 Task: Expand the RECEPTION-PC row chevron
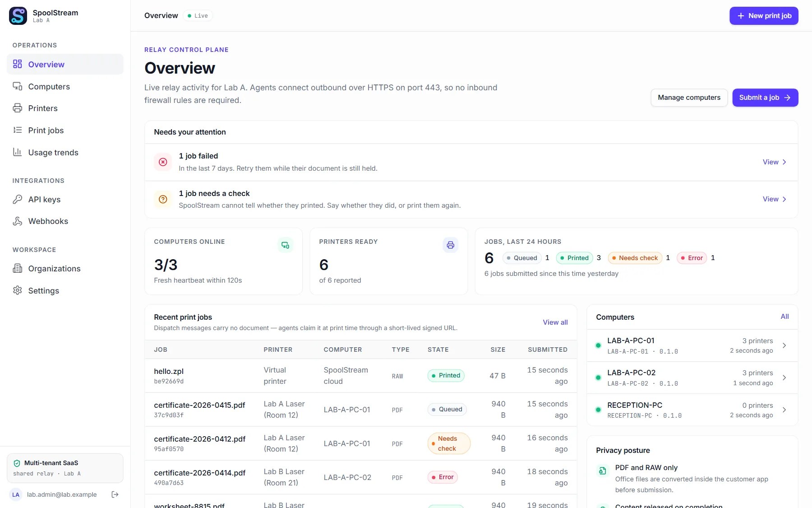coord(784,410)
